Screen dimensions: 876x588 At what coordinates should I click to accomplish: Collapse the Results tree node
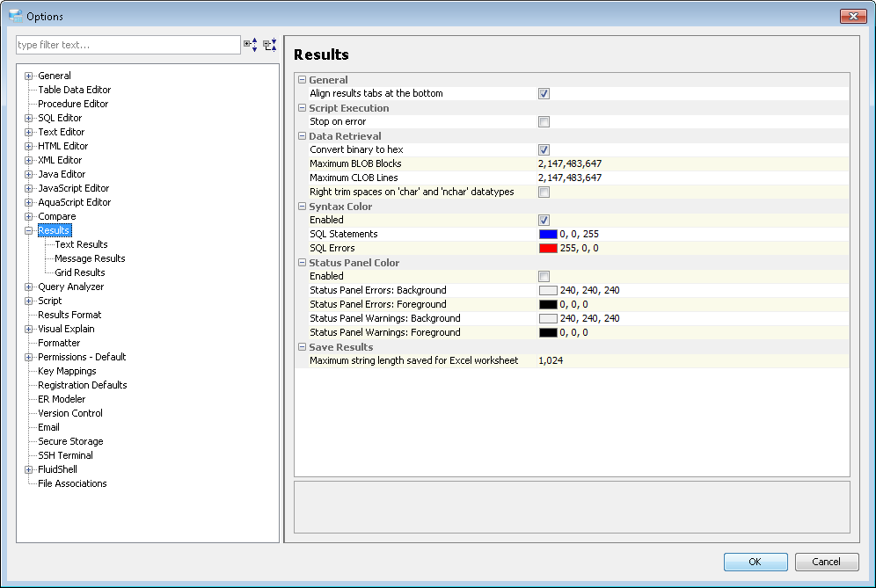28,230
